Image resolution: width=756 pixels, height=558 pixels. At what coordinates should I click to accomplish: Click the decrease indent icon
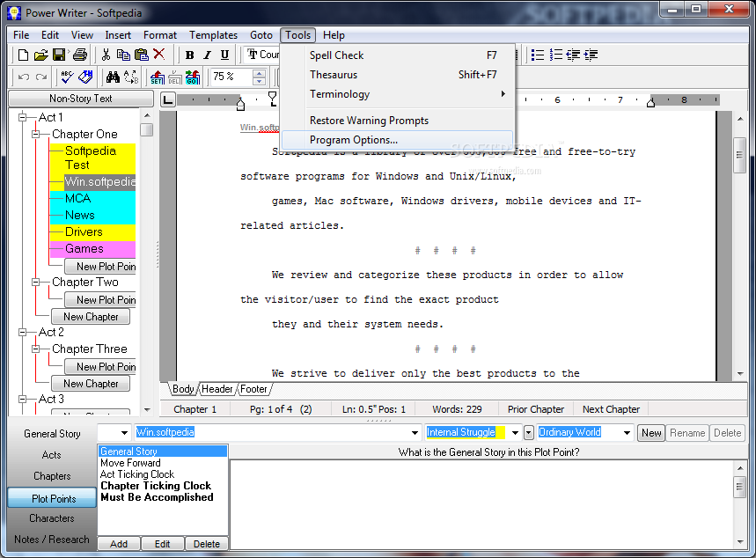(x=573, y=55)
